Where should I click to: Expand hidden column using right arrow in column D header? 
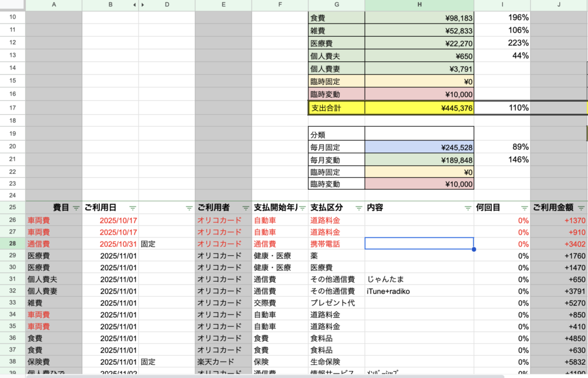click(x=143, y=5)
